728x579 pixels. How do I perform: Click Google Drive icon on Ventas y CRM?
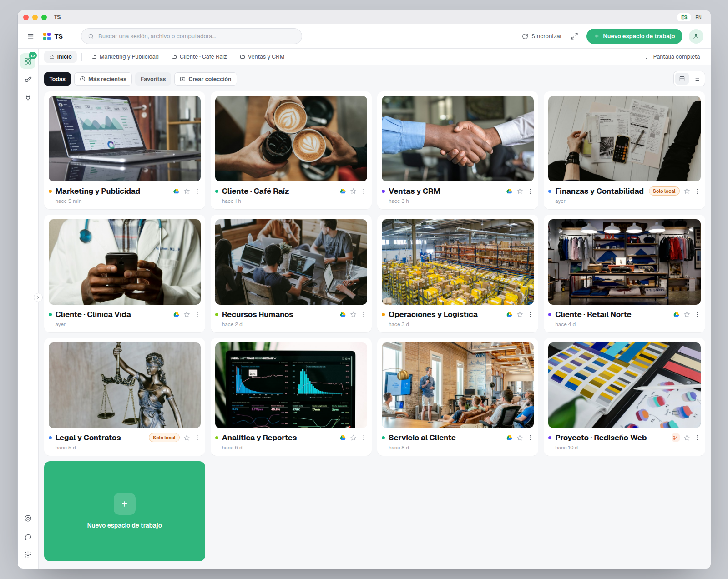509,191
